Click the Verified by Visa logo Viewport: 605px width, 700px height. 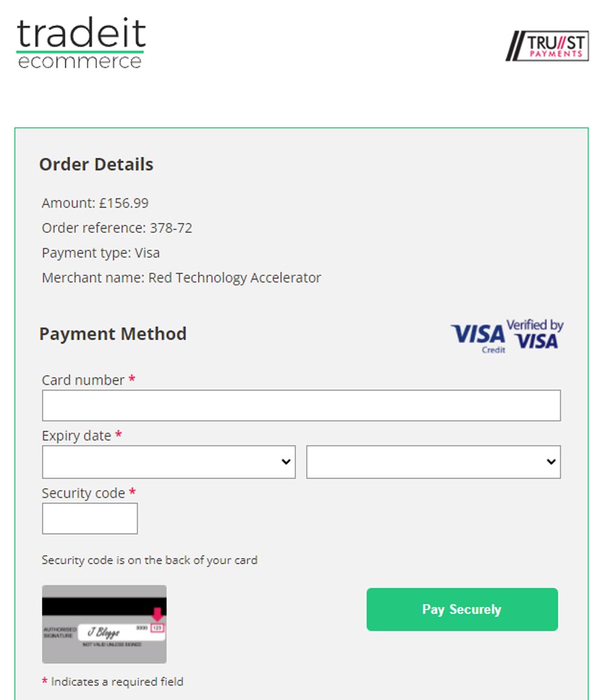tap(535, 334)
